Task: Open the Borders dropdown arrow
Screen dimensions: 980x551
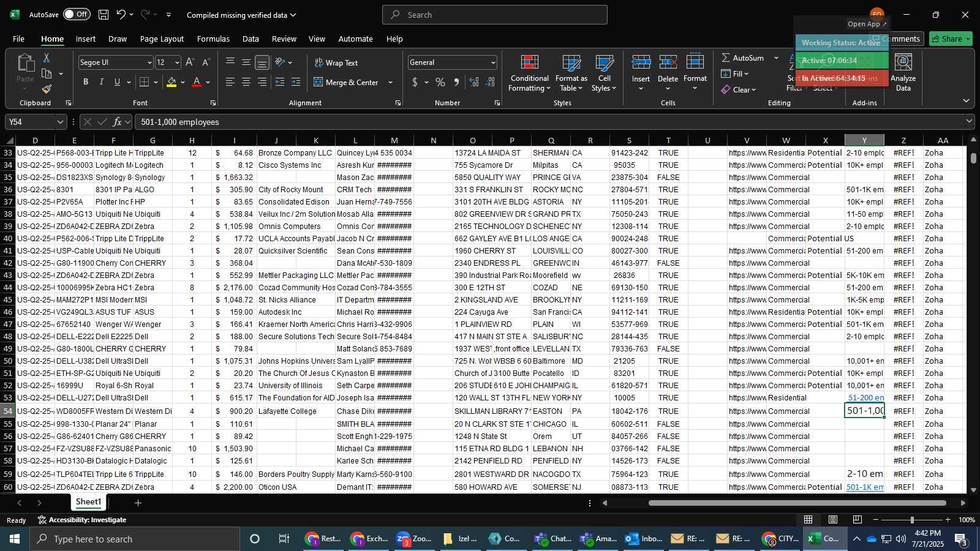Action: pos(156,82)
